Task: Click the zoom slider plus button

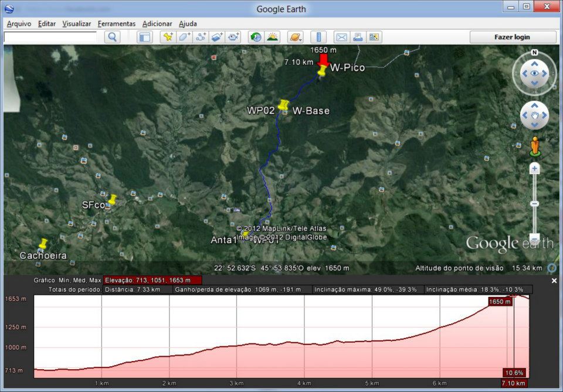Action: [534, 169]
